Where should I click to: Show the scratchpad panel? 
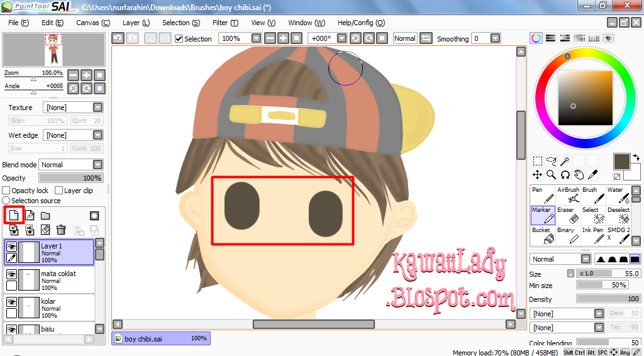point(608,38)
